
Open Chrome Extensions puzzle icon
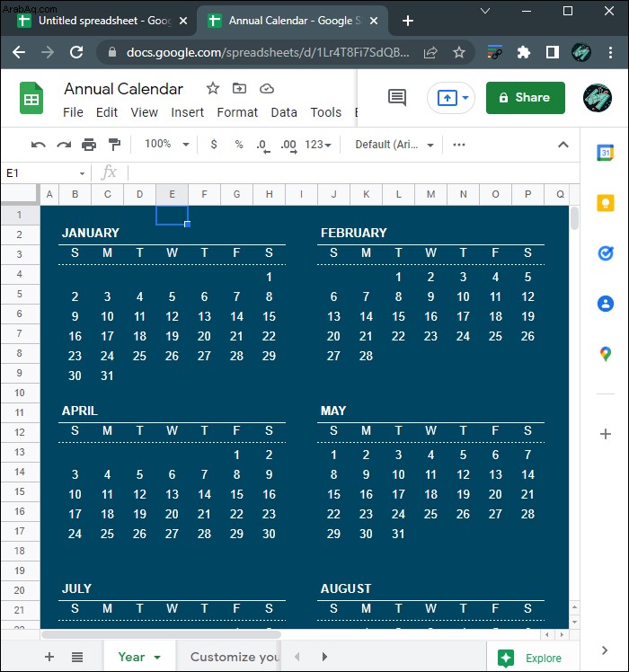click(524, 52)
